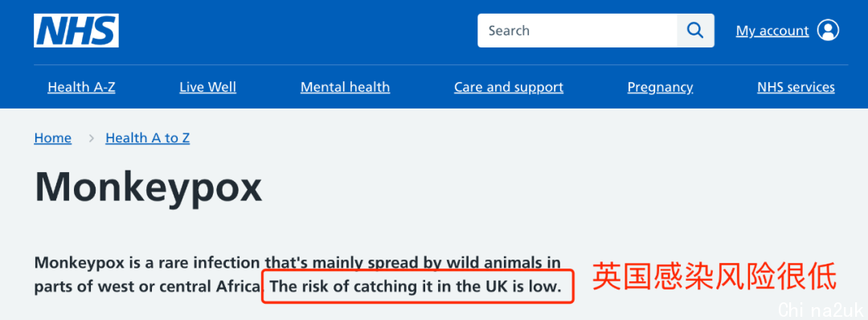The image size is (868, 320).
Task: Click the Monkeypox page heading
Action: point(149,187)
